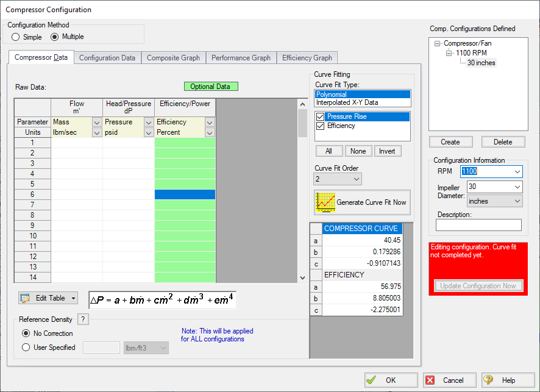Click the red X Cancel icon

click(x=430, y=380)
